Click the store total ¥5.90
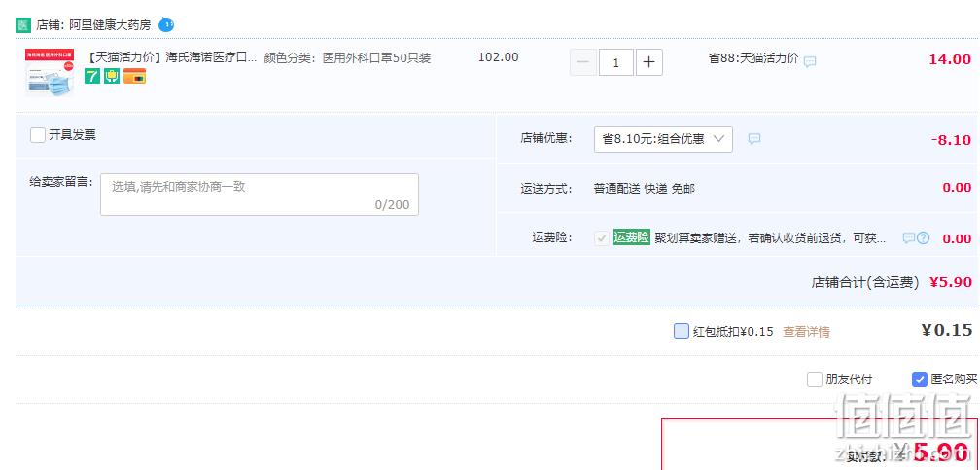The width and height of the screenshot is (980, 470). (x=951, y=282)
